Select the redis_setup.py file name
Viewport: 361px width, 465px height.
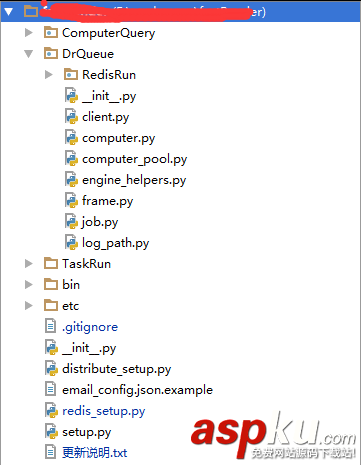click(x=104, y=411)
